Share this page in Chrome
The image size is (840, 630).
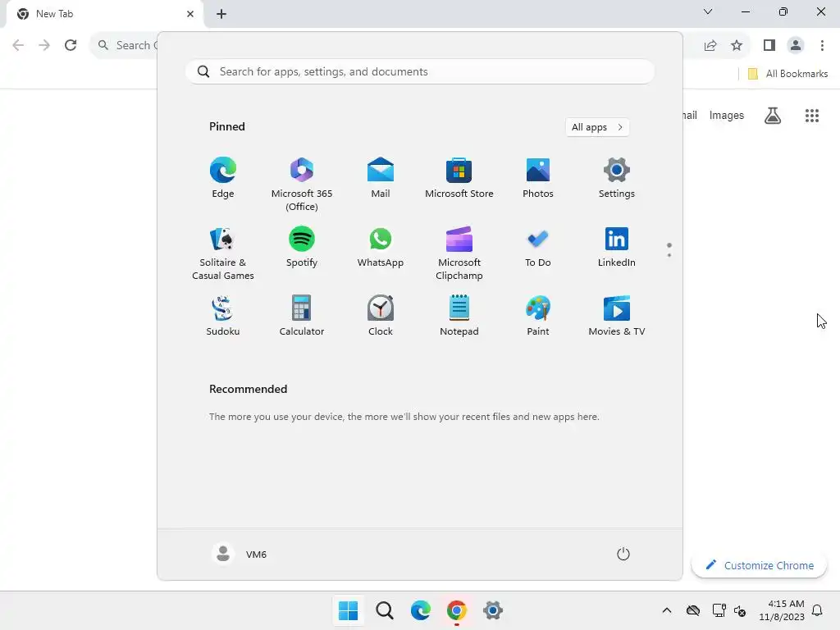pos(710,46)
